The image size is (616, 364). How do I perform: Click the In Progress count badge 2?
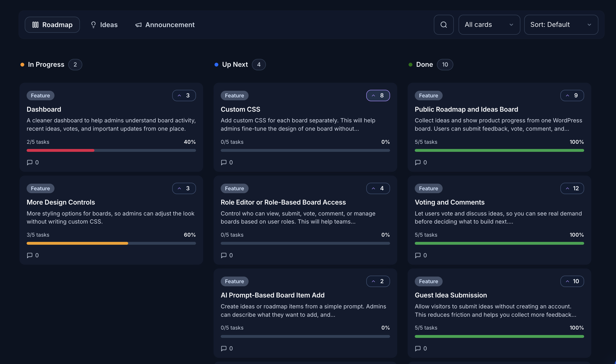point(75,65)
